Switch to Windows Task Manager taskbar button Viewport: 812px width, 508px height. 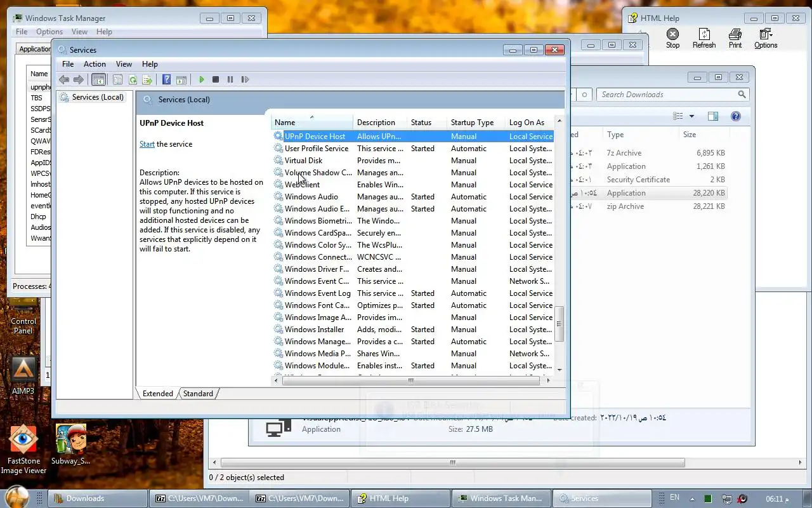click(501, 498)
